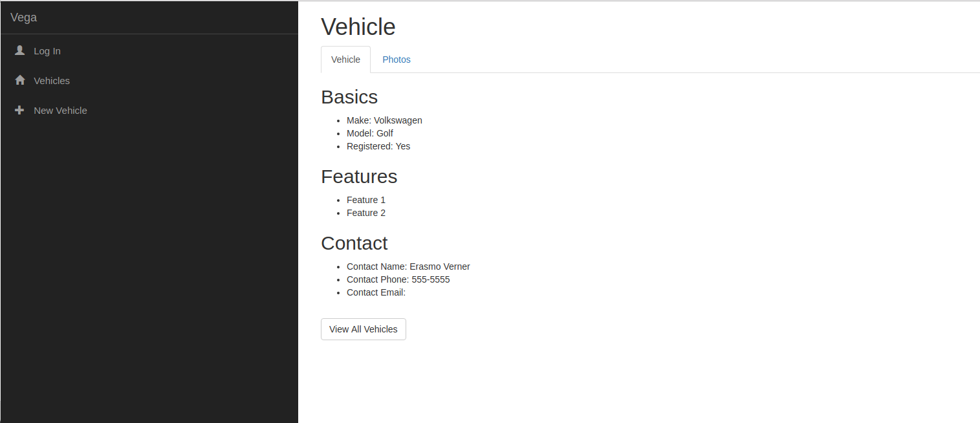Viewport: 980px width, 423px height.
Task: Click the Vehicle page title
Action: 358,27
